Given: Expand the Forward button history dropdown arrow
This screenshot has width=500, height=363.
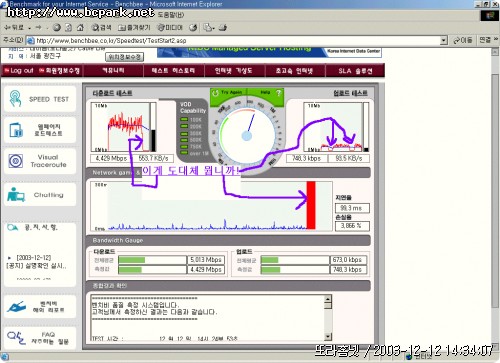Looking at the screenshot, I should tap(47, 28).
